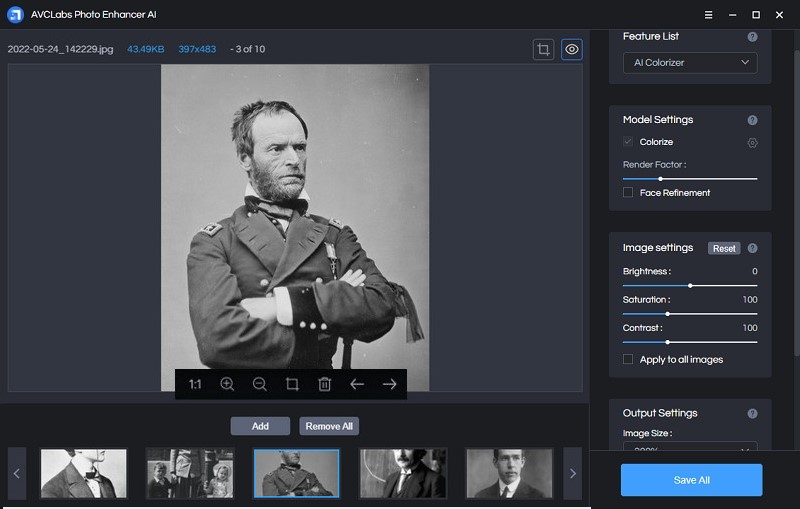Select the fourth thumbnail, white-haired man
This screenshot has height=509, width=800.
click(x=403, y=473)
